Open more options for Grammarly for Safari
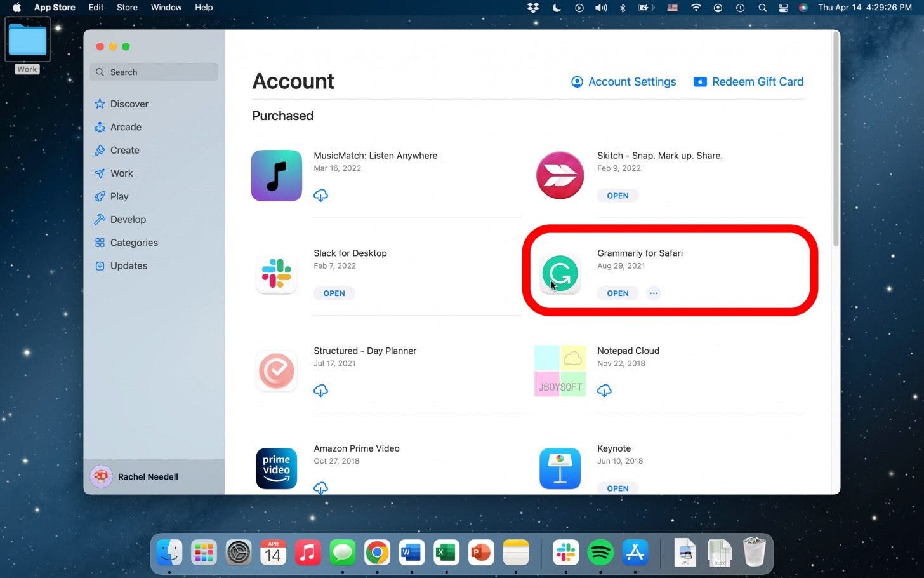The image size is (924, 578). point(654,293)
